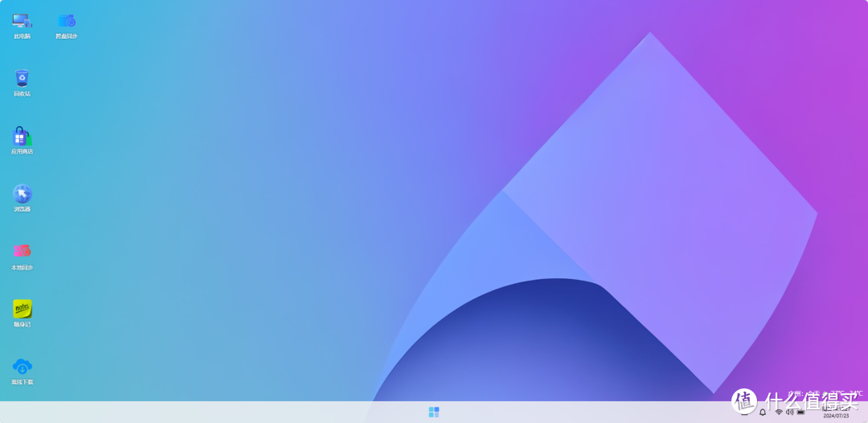
Task: Open the 此电脑 (This PC) desktop icon
Action: (x=22, y=21)
